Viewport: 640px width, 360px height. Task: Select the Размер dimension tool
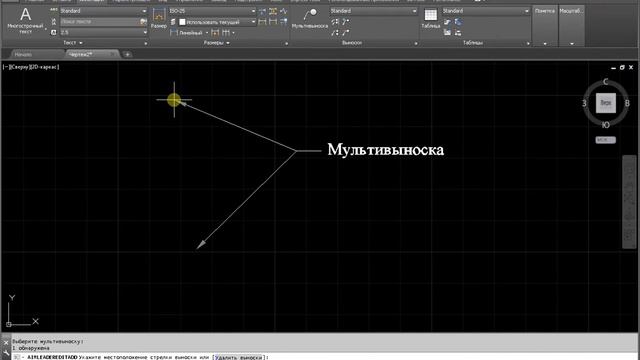tap(158, 19)
